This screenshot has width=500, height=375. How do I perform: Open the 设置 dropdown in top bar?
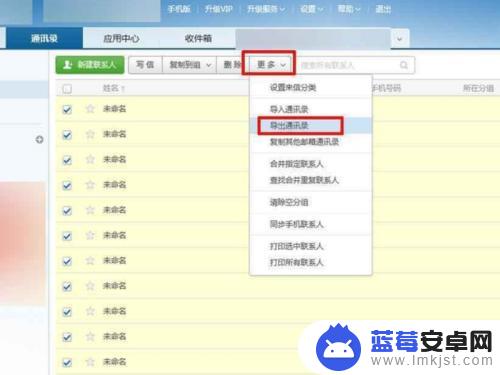click(311, 9)
